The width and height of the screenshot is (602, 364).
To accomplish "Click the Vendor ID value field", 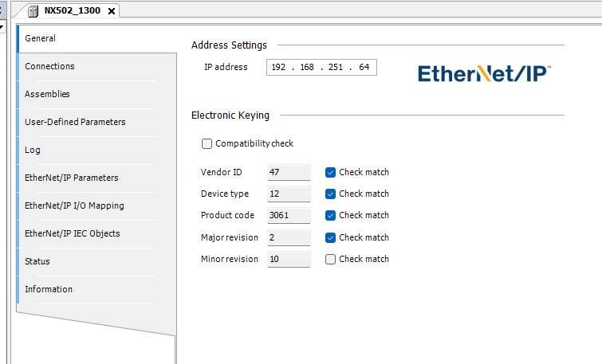I will point(288,172).
